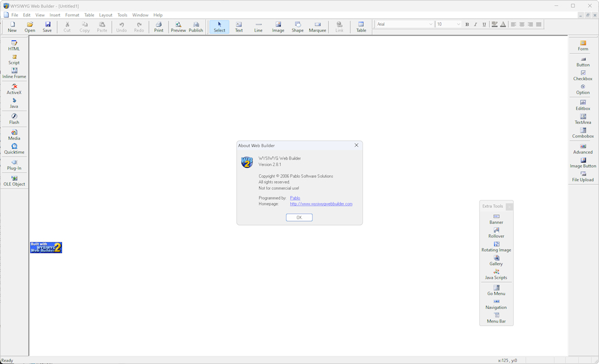The height and width of the screenshot is (364, 599).
Task: Add an Advanced button control
Action: pos(583,148)
